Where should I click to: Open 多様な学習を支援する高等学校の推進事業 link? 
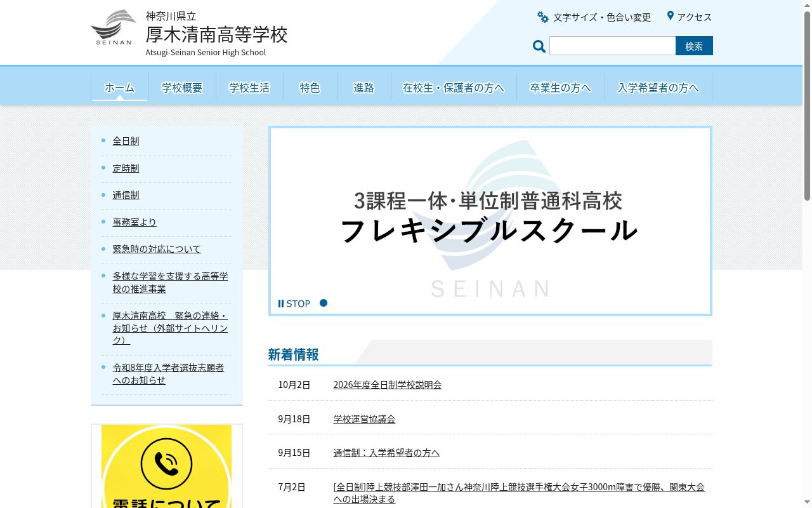[x=170, y=283]
